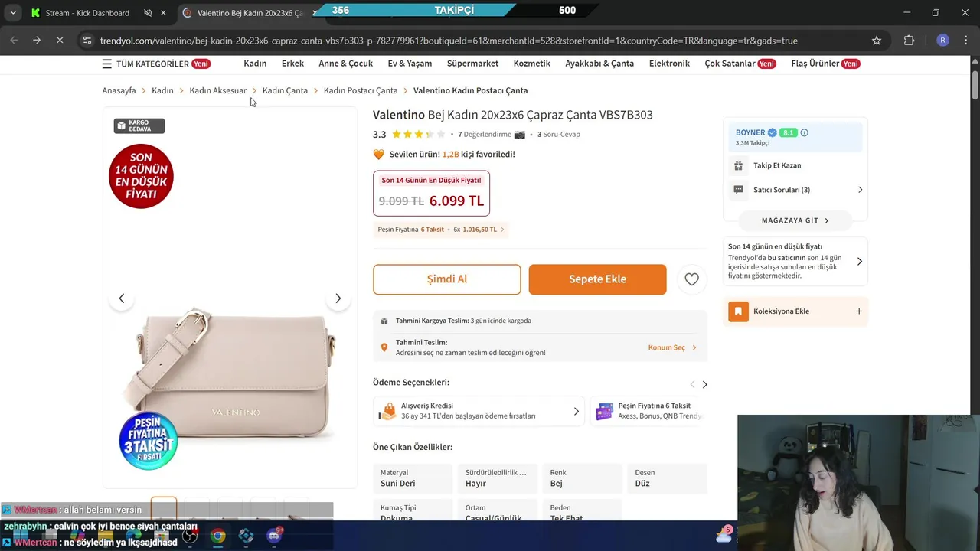Open site information icon in address bar
The image size is (980, 551).
(87, 41)
